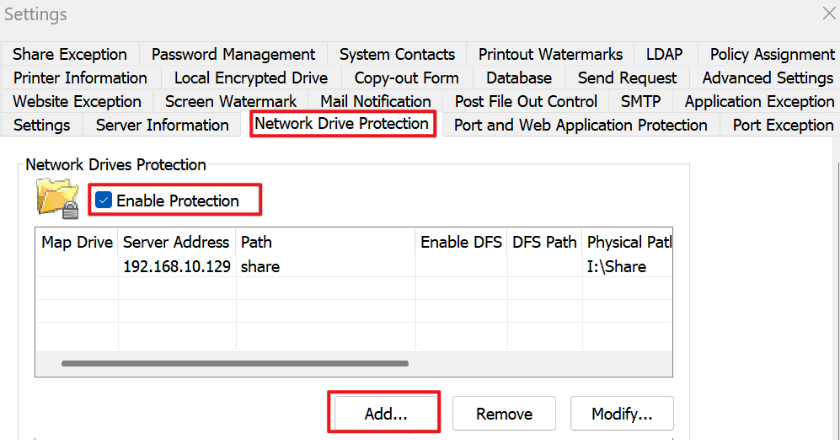Switch to the Server Information tab

coord(162,125)
